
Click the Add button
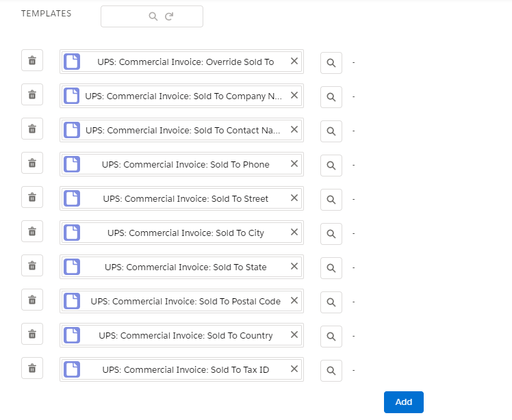[404, 402]
